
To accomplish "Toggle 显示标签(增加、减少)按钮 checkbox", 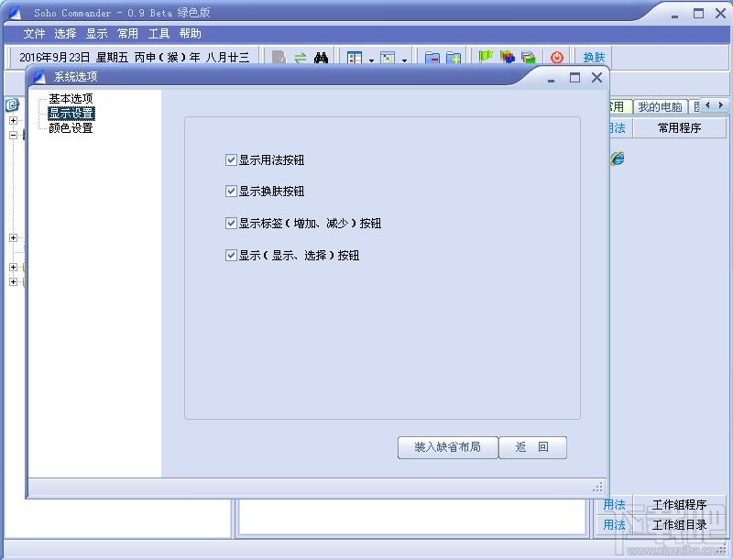I will (231, 224).
